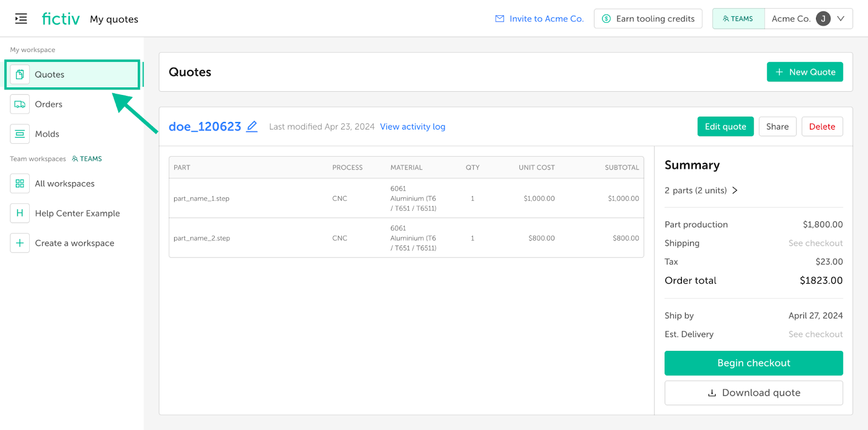The width and height of the screenshot is (868, 430).
Task: Collapse the sidebar with the hamburger menu icon
Action: (x=21, y=19)
